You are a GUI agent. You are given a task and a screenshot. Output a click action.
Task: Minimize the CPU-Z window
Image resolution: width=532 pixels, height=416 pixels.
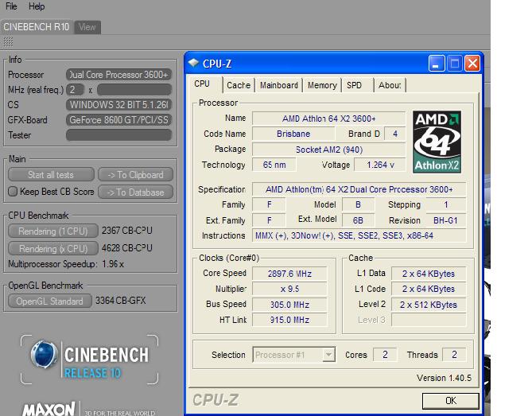coord(437,63)
